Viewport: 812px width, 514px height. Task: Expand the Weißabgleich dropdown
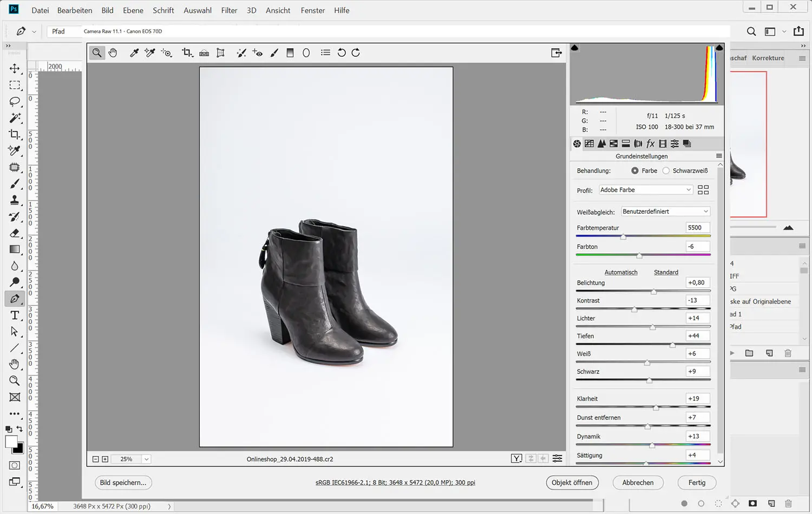coord(665,212)
